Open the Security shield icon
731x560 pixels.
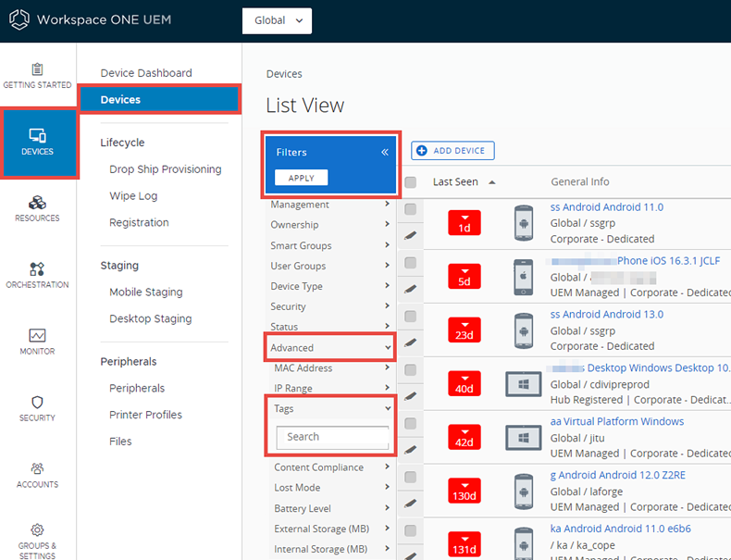(37, 402)
